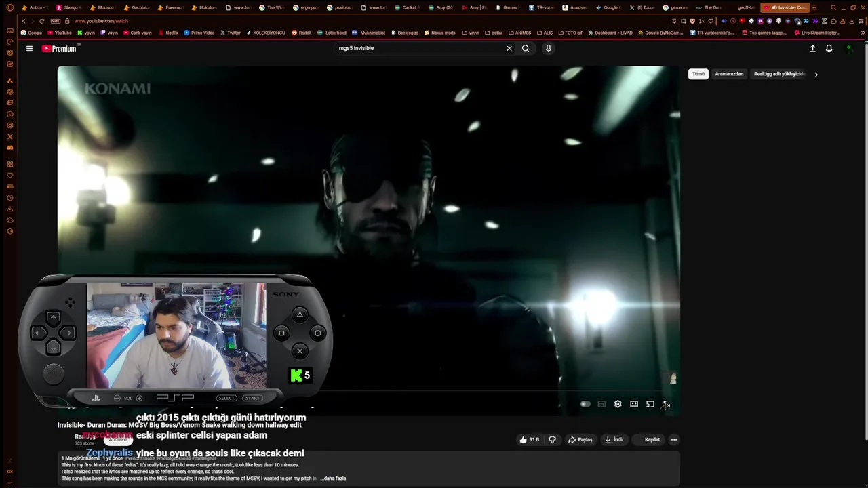This screenshot has height=488, width=868.
Task: Open the MyAnimeList bookmark
Action: coord(369,33)
